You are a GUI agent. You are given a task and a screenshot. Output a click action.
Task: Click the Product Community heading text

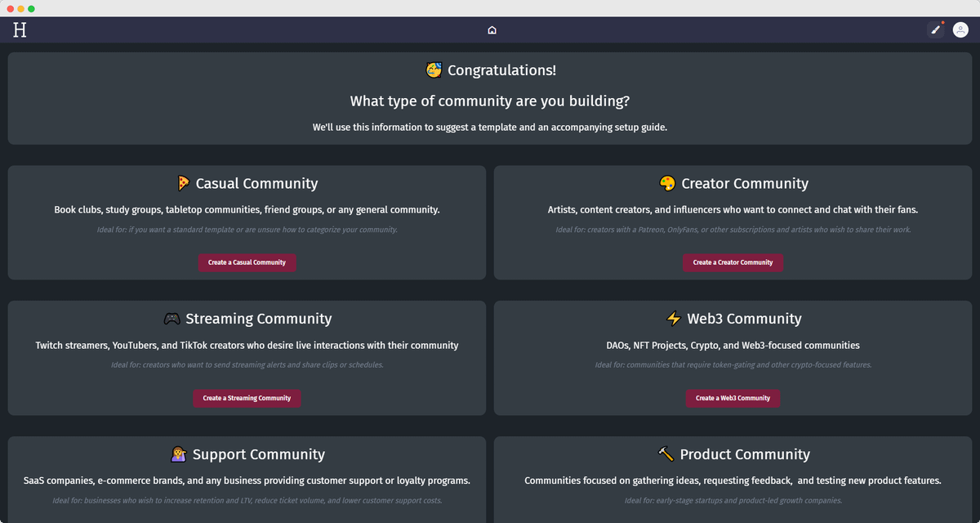[x=745, y=454]
